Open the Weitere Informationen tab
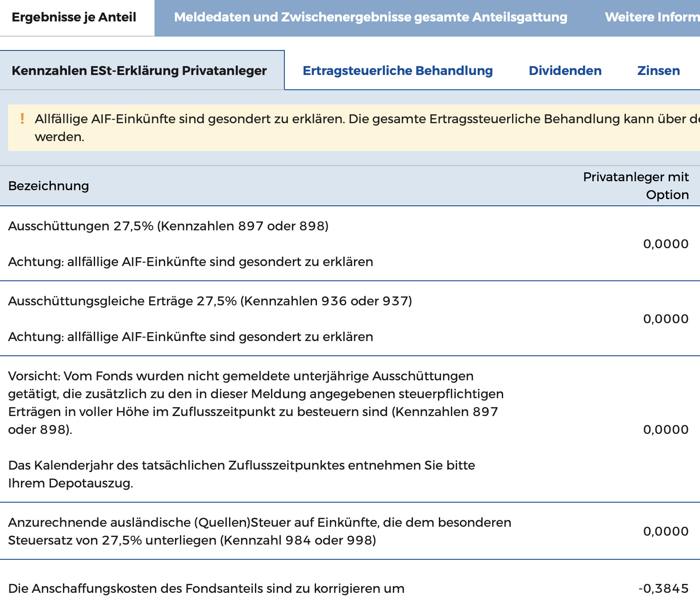 pos(652,17)
